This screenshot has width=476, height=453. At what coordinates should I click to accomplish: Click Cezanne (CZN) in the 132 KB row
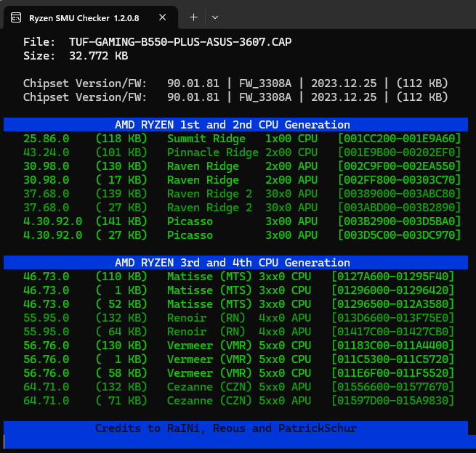pyautogui.click(x=209, y=387)
